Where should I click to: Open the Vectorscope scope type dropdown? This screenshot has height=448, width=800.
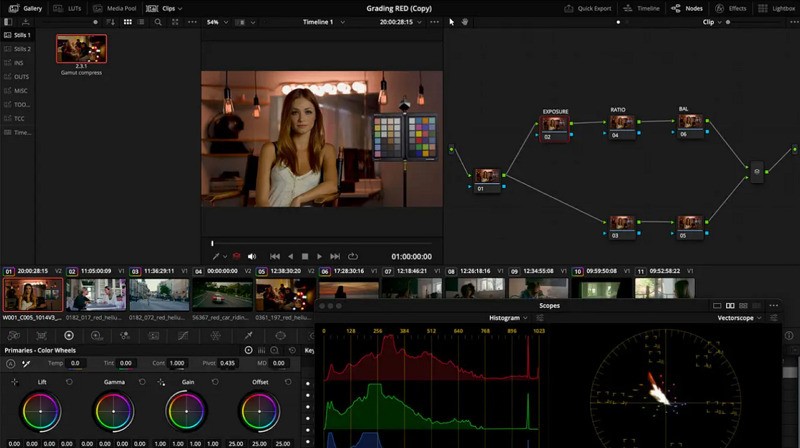click(x=740, y=318)
